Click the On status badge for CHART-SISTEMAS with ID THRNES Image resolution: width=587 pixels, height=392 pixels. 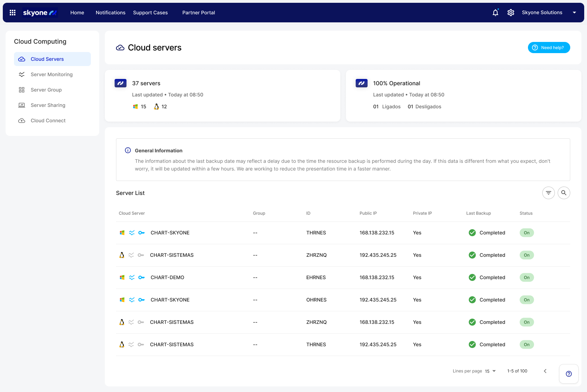(x=527, y=344)
